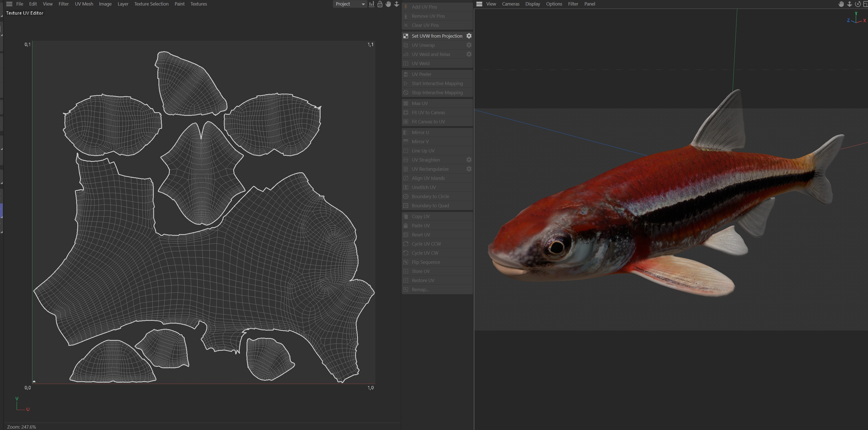Screen dimensions: 868x430
Task: Open settings gear for Set UVW from Projection
Action: [x=469, y=36]
